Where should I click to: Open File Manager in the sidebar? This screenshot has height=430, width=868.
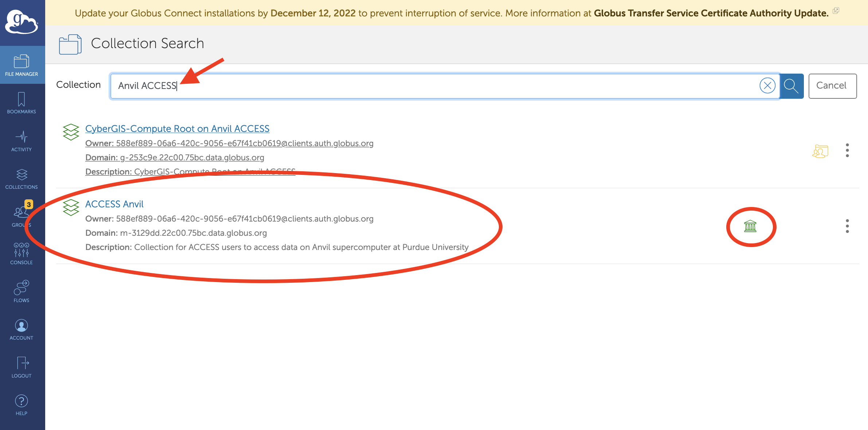(x=22, y=65)
